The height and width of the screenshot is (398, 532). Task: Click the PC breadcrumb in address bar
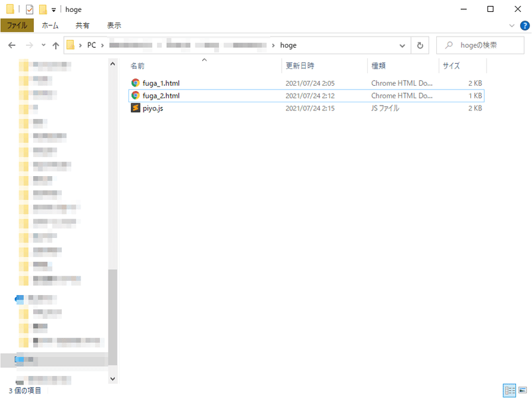point(92,45)
